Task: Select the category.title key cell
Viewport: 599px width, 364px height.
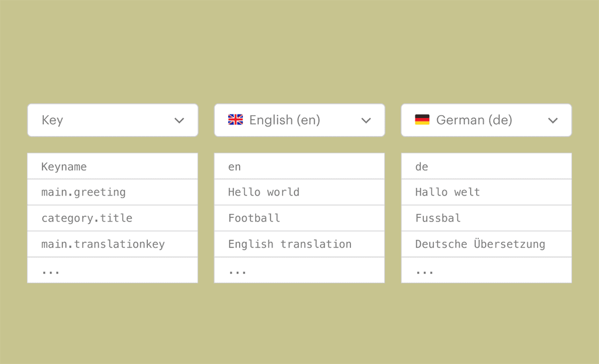Action: (112, 218)
